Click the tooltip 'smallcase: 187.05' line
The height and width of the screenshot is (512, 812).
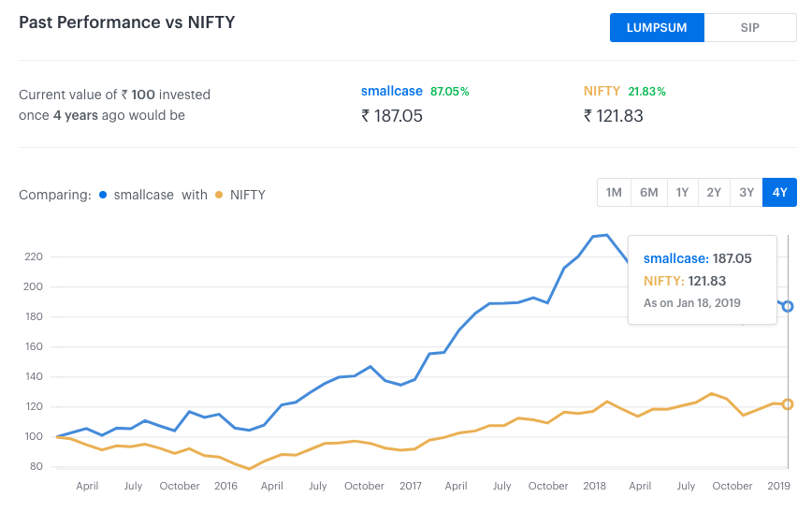pyautogui.click(x=697, y=258)
